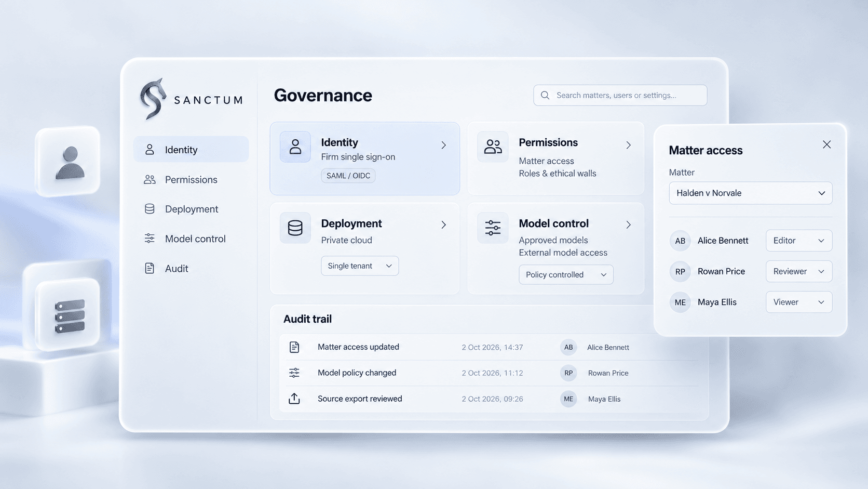This screenshot has width=868, height=489.
Task: Click the AB avatar in audit trail
Action: 568,347
